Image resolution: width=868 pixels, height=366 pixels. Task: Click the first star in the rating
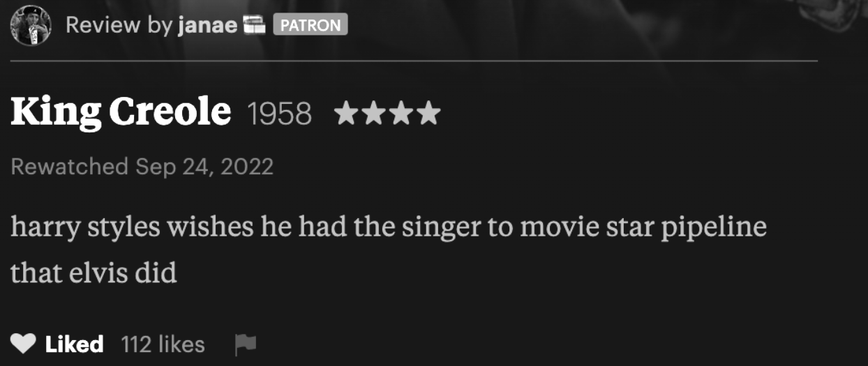(347, 113)
